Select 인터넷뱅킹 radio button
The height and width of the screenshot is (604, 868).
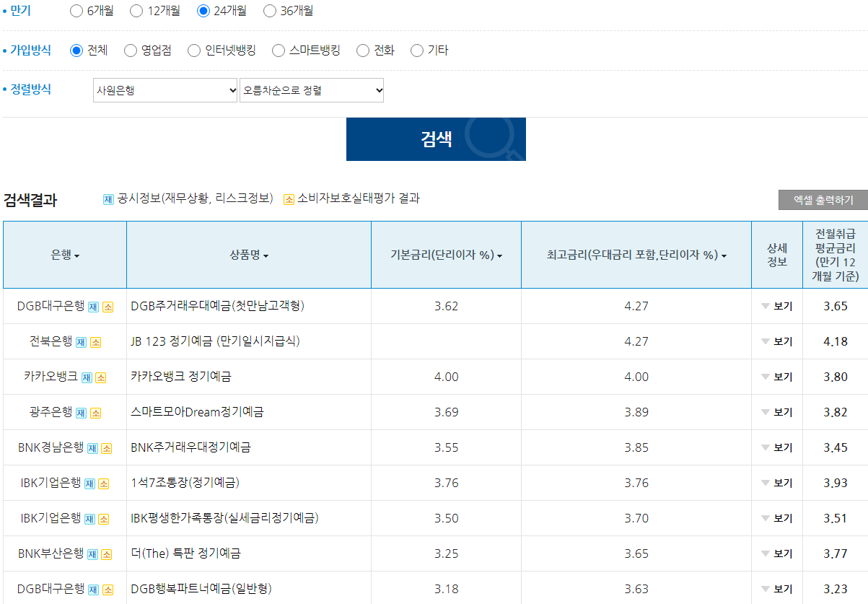[x=194, y=51]
